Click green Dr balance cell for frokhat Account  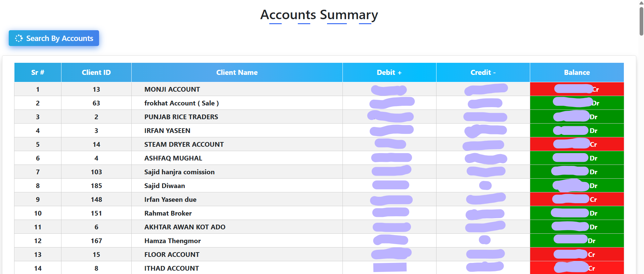(577, 103)
